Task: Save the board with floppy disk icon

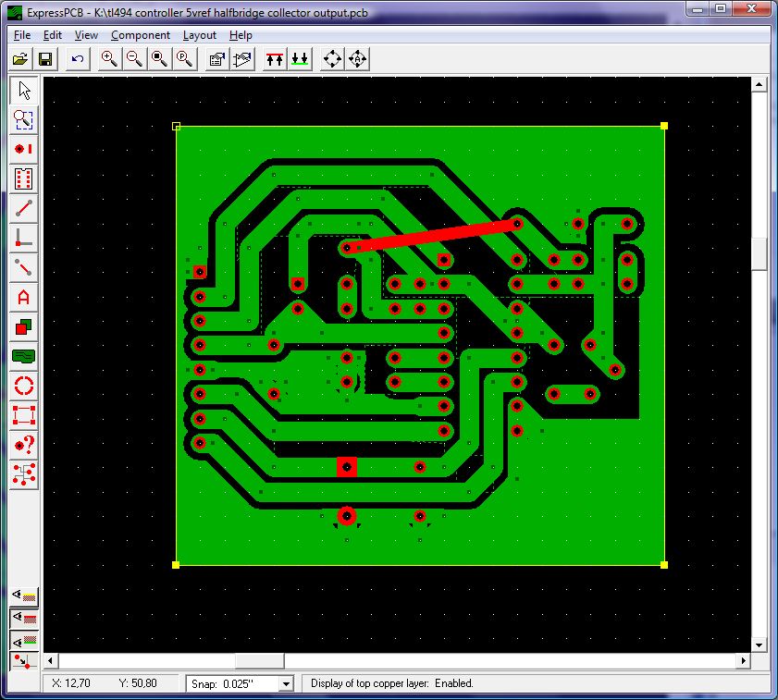Action: [45, 59]
